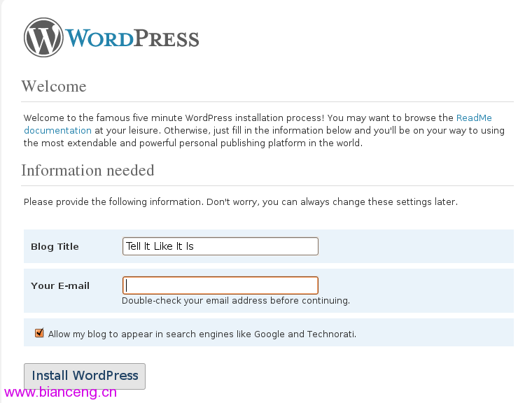The height and width of the screenshot is (403, 532).
Task: Focus the Blog Title input field
Action: point(220,246)
